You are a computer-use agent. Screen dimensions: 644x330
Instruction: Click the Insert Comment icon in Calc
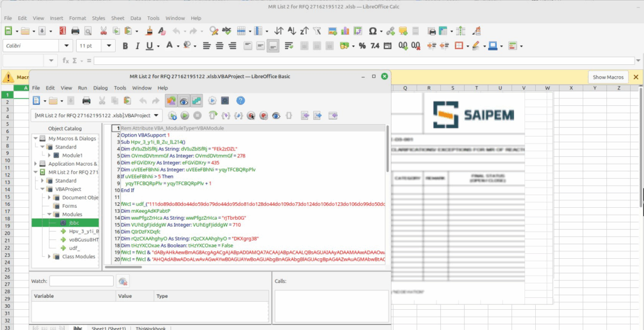tap(403, 31)
